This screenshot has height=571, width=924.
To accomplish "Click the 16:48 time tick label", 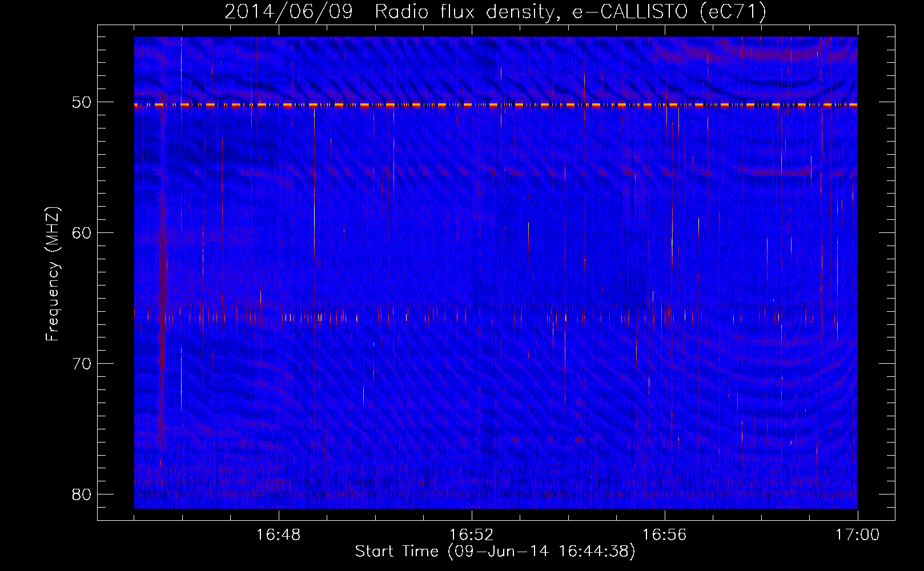I will (279, 535).
